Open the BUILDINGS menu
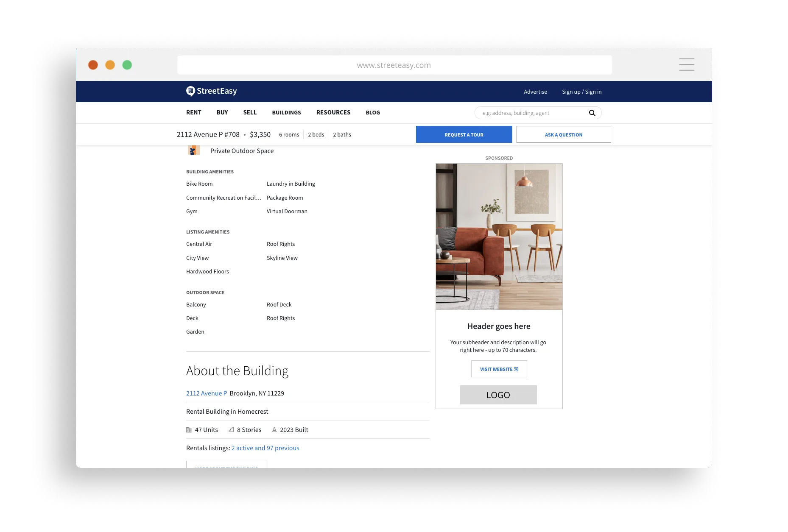The width and height of the screenshot is (788, 532). pyautogui.click(x=287, y=112)
